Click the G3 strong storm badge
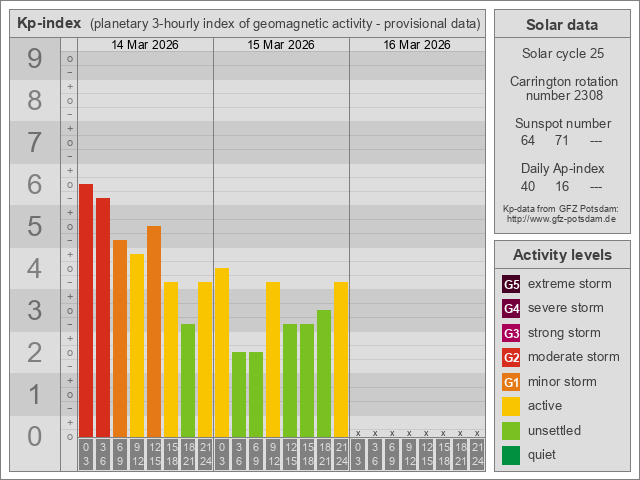Image resolution: width=640 pixels, height=480 pixels. 511,333
